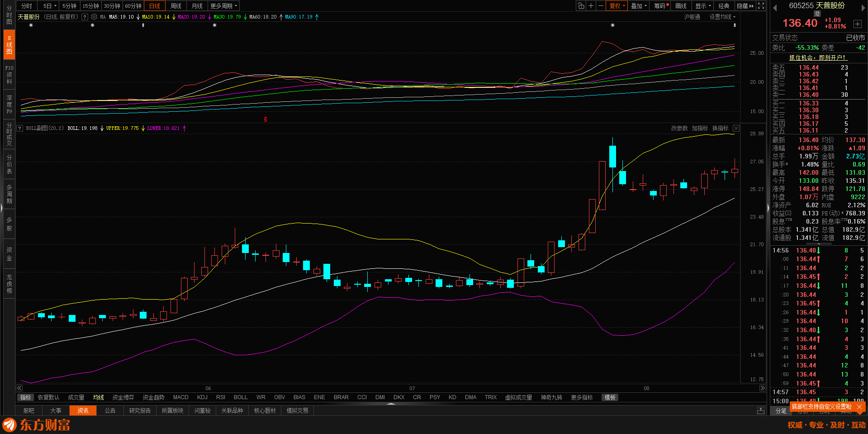Select the MACD indicator tab

pos(180,397)
